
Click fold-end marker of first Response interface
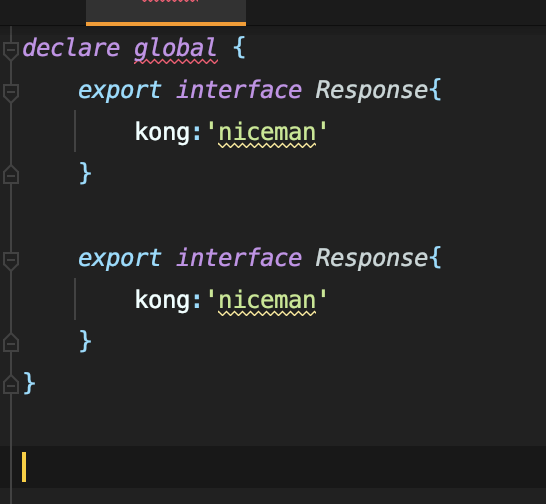point(11,174)
